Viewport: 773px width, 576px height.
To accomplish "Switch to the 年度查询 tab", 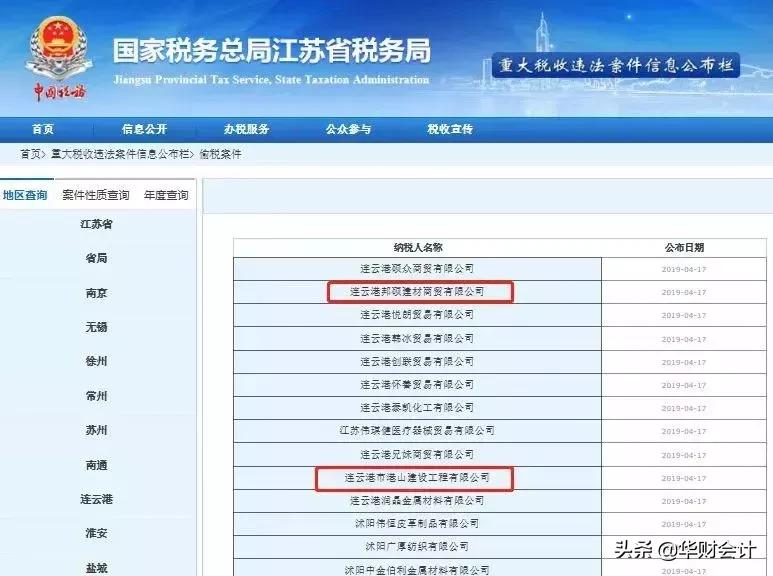I will 166,195.
